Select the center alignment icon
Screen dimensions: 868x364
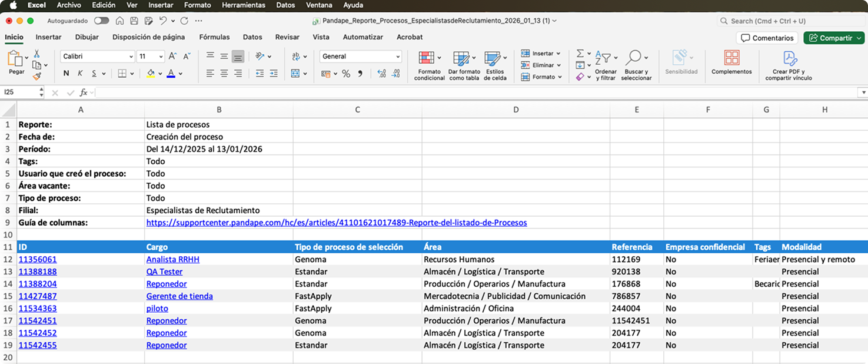[x=224, y=74]
